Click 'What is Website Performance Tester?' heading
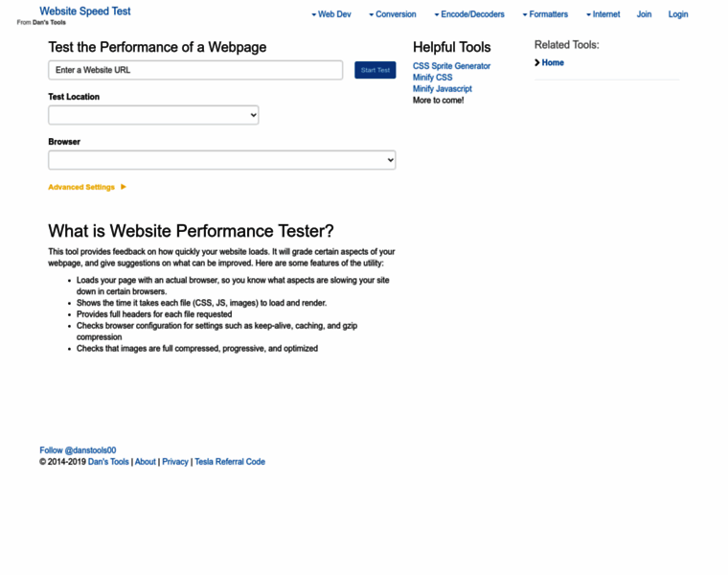 click(x=191, y=231)
